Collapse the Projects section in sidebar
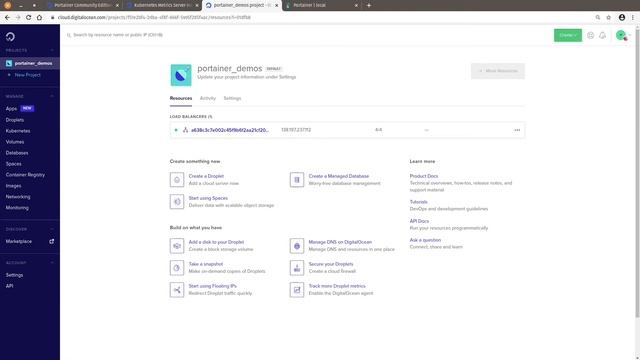 tap(52, 50)
